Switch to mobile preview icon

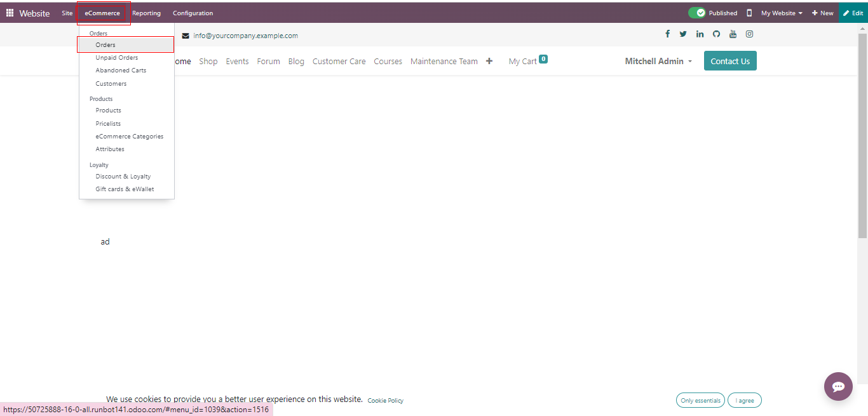[749, 13]
